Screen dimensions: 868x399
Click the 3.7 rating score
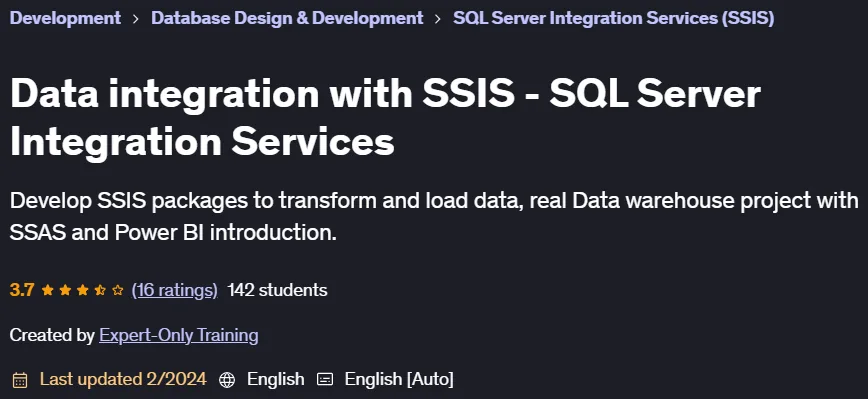(x=22, y=290)
